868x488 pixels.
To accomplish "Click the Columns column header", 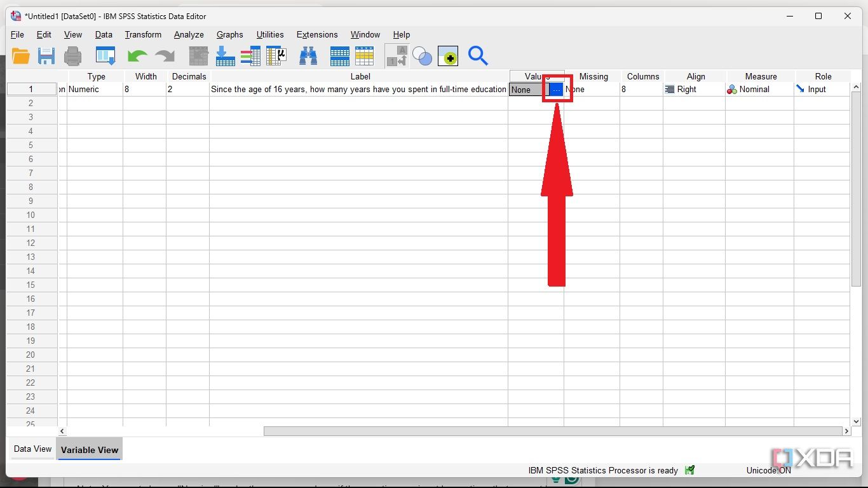I will (643, 76).
